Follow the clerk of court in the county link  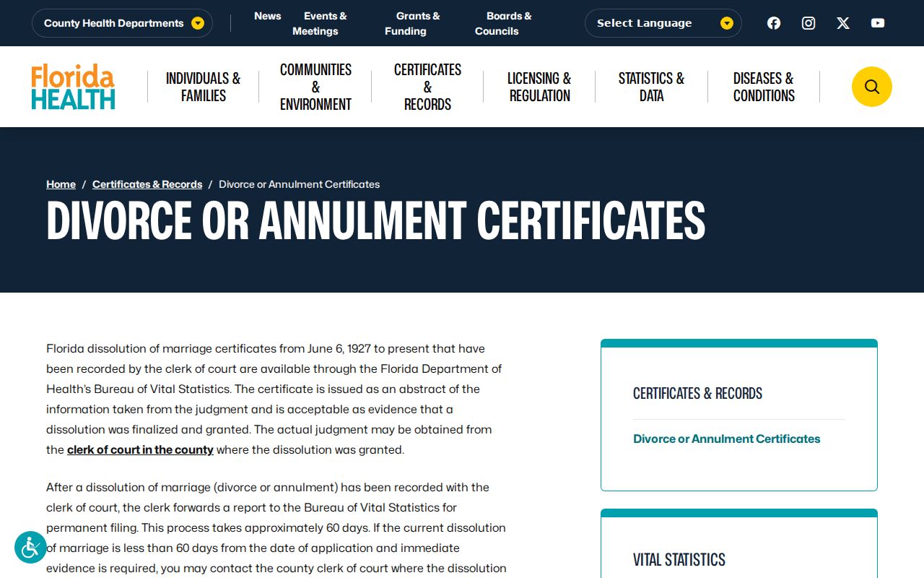(x=140, y=449)
